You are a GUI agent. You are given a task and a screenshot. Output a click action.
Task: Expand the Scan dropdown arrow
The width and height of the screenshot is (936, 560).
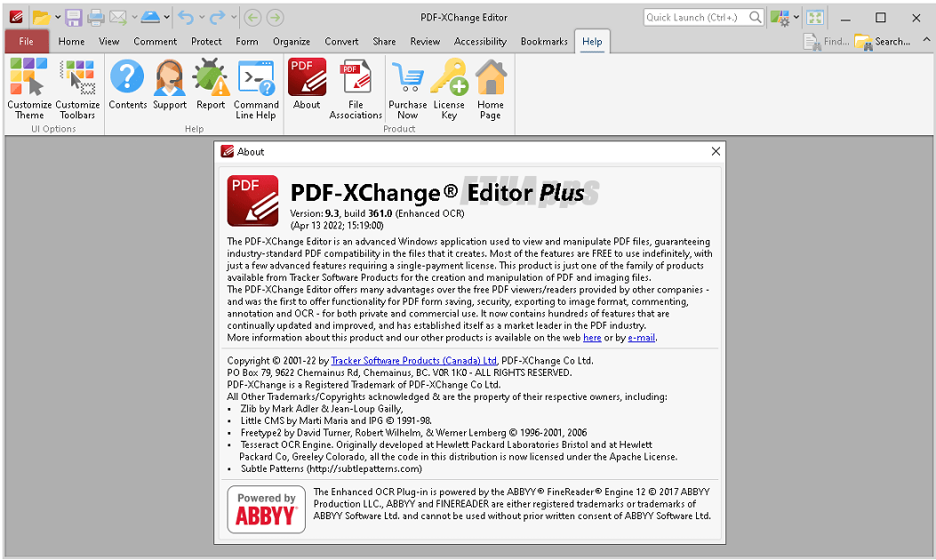click(166, 18)
